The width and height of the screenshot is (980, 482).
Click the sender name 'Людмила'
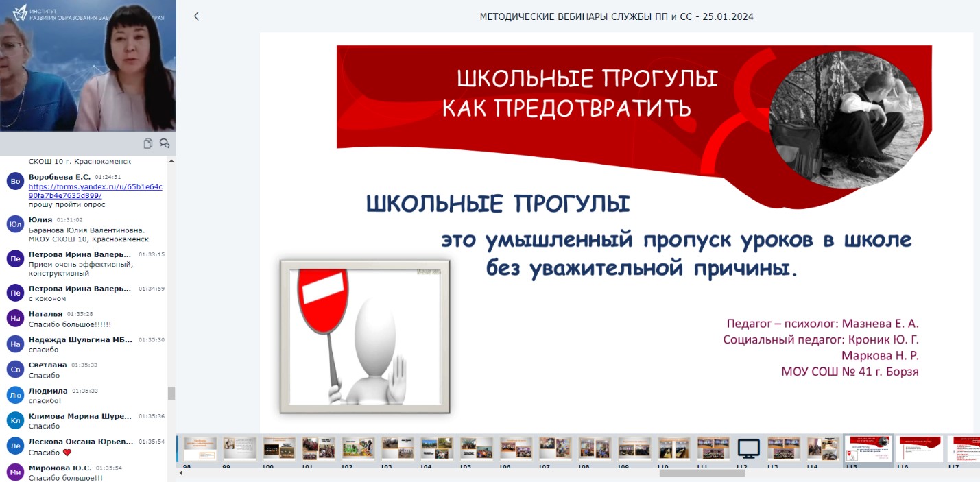[x=48, y=391]
